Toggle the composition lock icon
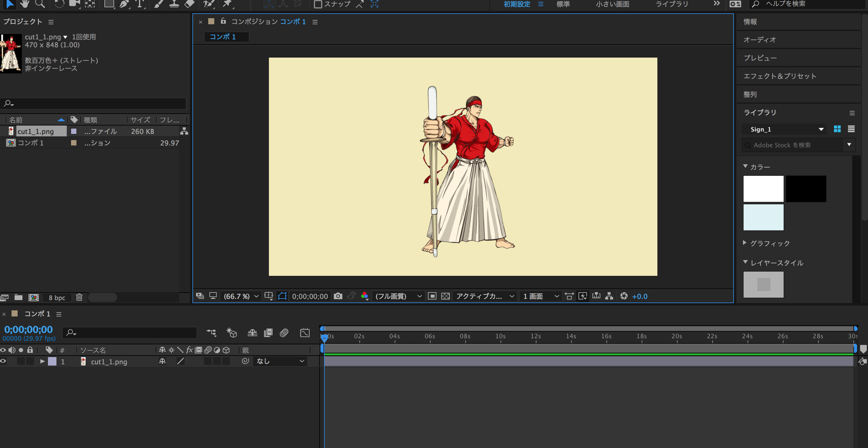The image size is (868, 448). pos(223,21)
